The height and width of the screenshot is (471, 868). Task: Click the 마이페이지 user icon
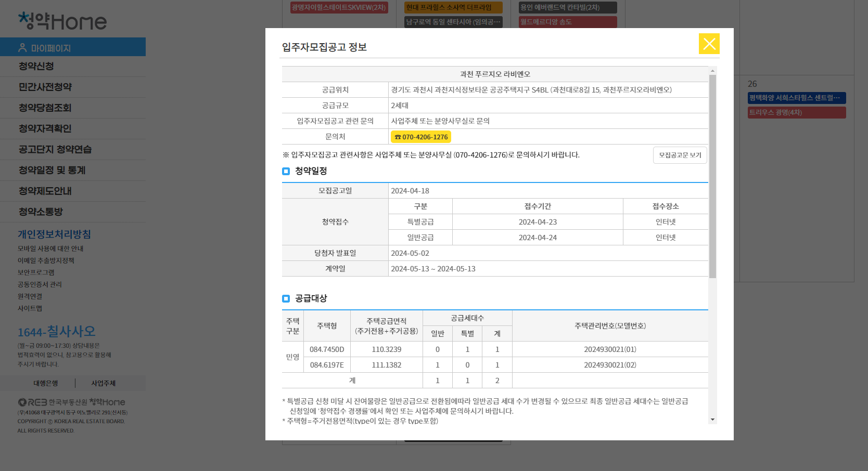(x=22, y=48)
